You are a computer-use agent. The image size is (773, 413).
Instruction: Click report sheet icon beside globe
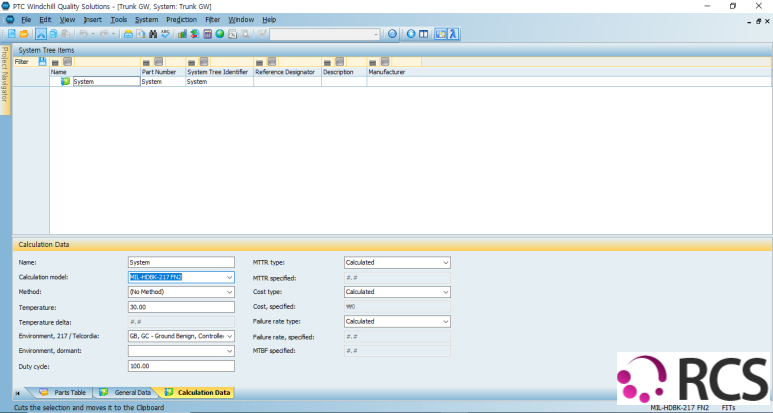233,34
